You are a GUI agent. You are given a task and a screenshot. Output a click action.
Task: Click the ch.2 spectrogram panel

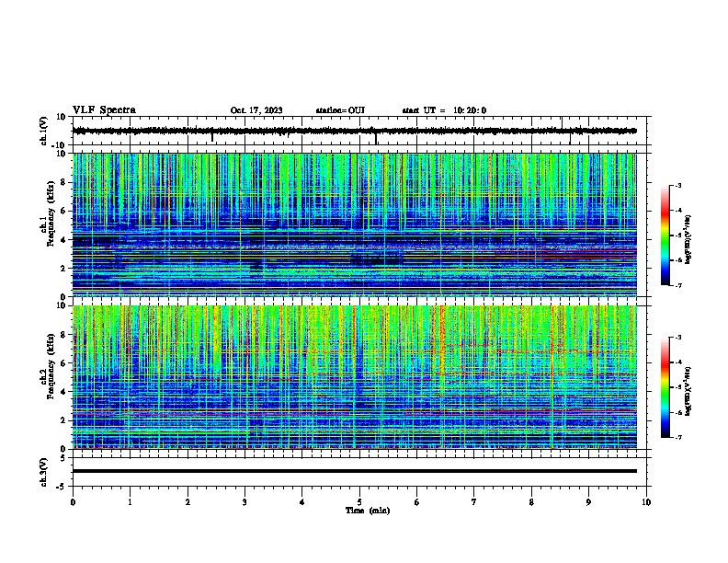click(x=355, y=377)
